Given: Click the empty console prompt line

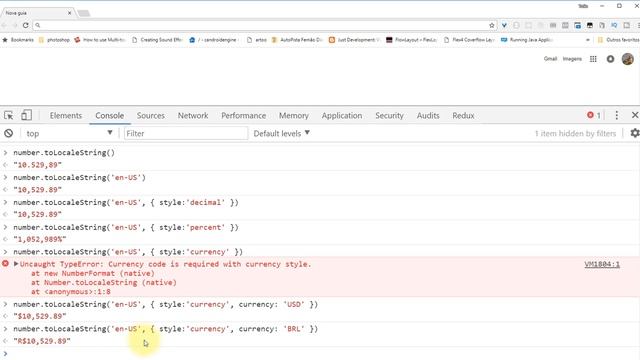Looking at the screenshot, I should (x=320, y=353).
